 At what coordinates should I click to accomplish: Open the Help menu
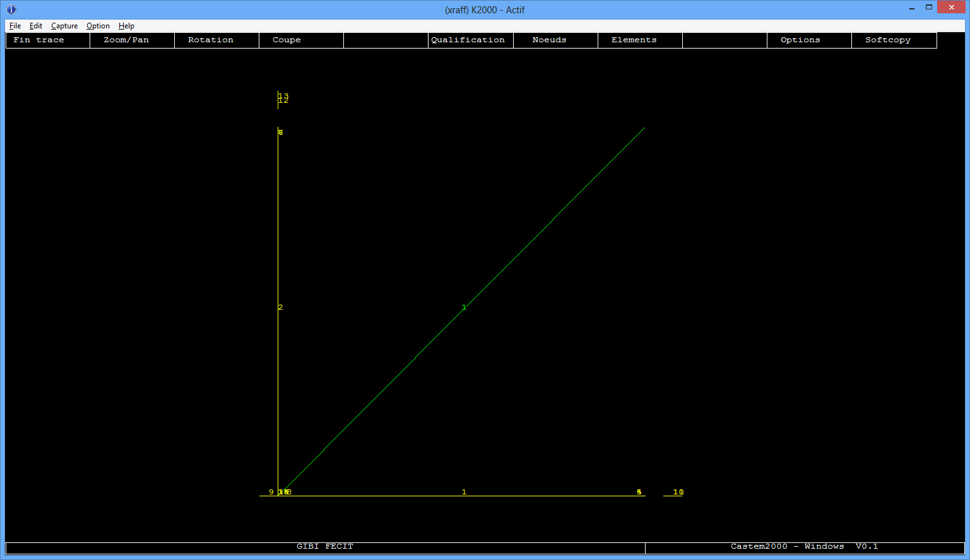[126, 26]
